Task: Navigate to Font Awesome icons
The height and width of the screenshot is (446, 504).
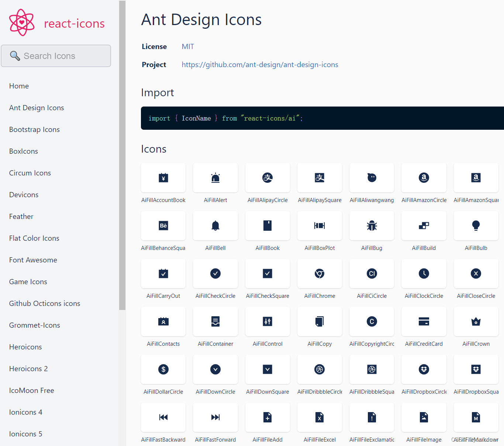Action: [33, 260]
